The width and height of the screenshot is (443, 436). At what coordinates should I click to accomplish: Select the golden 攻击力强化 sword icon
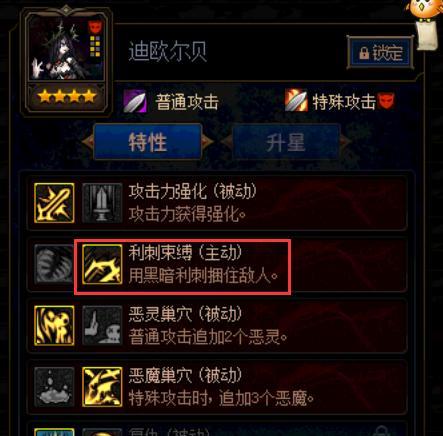click(54, 203)
